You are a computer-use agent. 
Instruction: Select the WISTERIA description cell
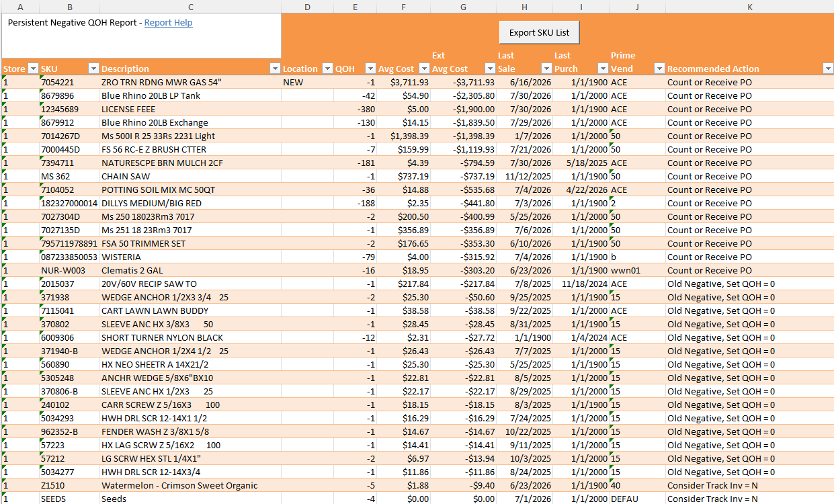point(190,257)
